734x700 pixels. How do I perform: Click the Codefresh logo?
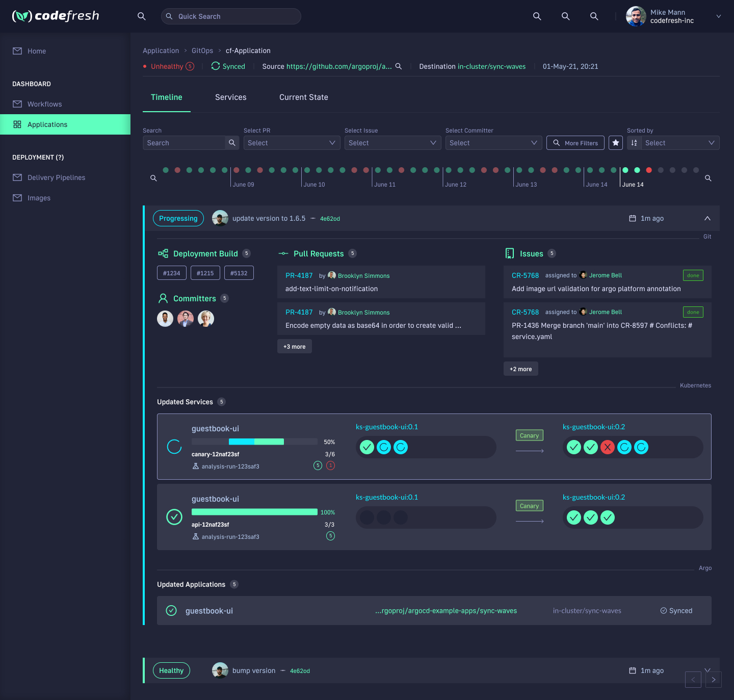(56, 16)
